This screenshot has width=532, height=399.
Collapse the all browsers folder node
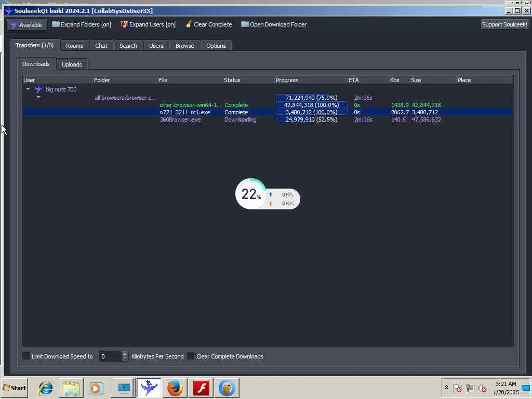[38, 97]
